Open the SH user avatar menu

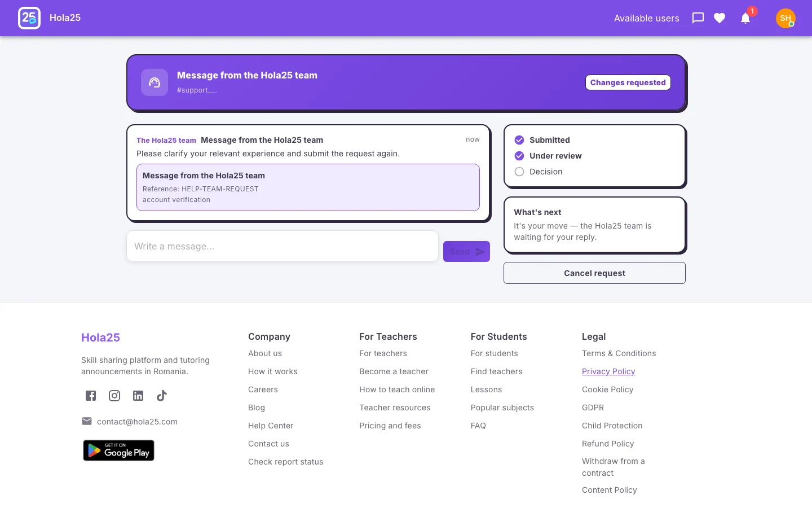[x=785, y=18]
